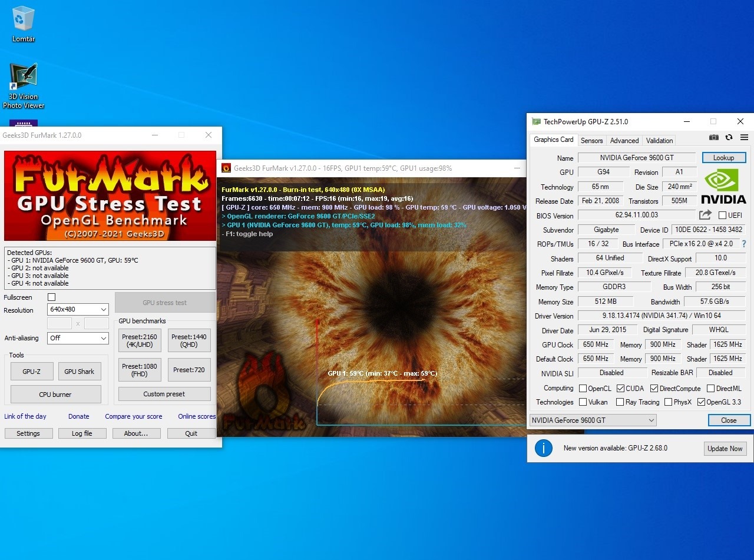Screen dimensions: 754x560
Task: Run the Preset:720 benchmark
Action: point(189,370)
